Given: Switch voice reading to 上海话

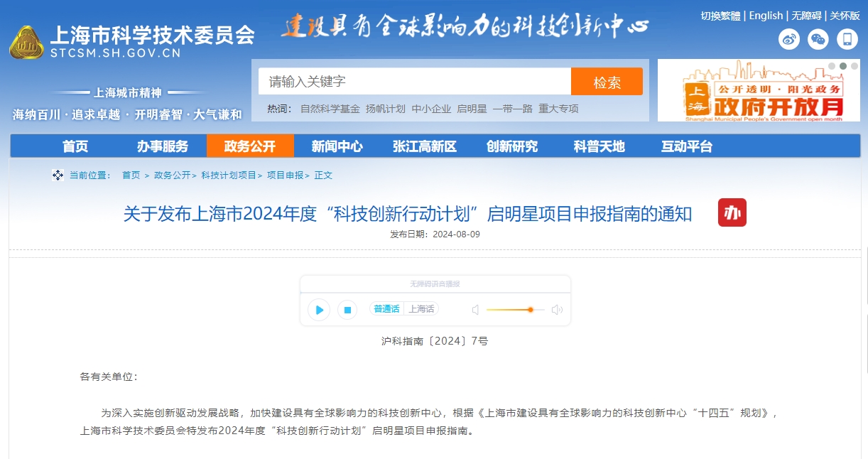Looking at the screenshot, I should point(421,309).
